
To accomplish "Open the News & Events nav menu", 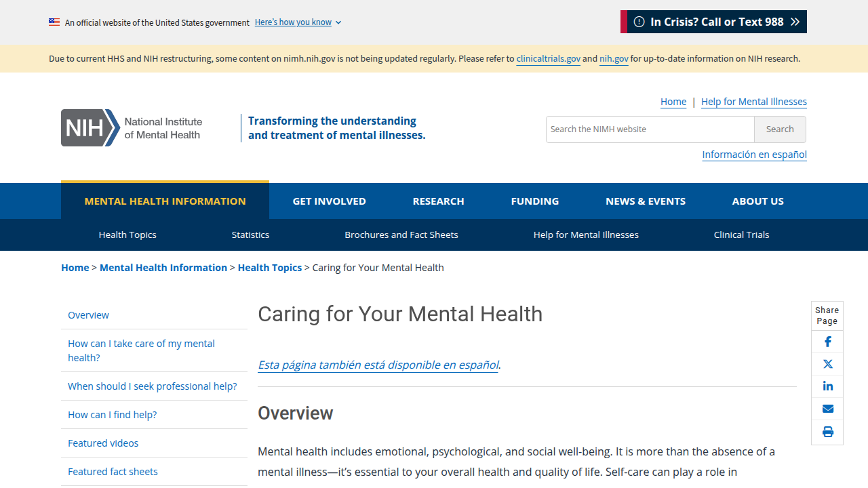I will [646, 201].
